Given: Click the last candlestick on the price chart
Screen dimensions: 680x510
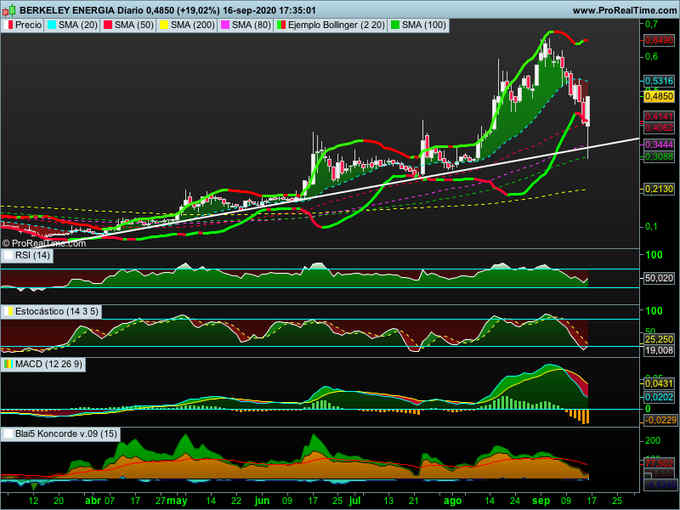Looking at the screenshot, I should click(588, 112).
